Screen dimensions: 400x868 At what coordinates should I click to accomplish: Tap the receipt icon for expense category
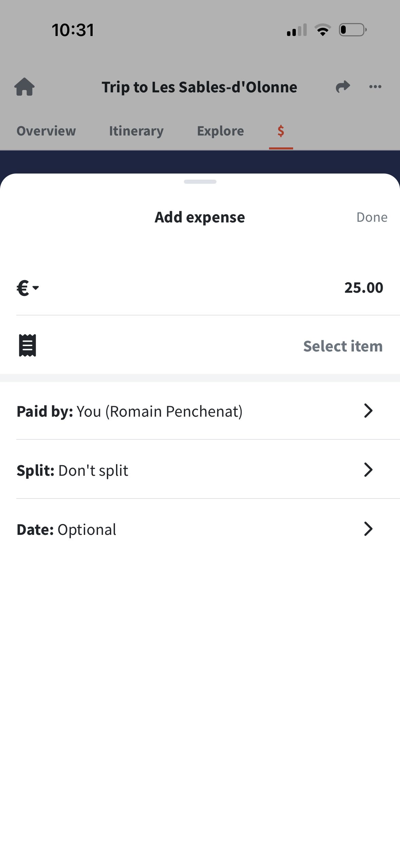[27, 346]
